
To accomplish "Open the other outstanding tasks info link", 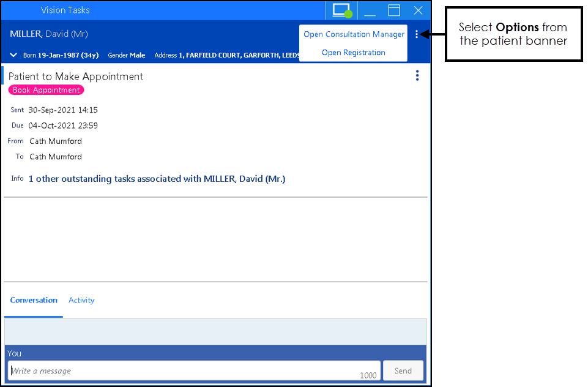I will pos(157,179).
